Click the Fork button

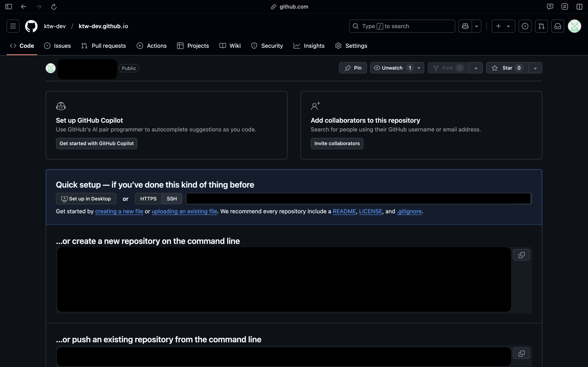448,68
